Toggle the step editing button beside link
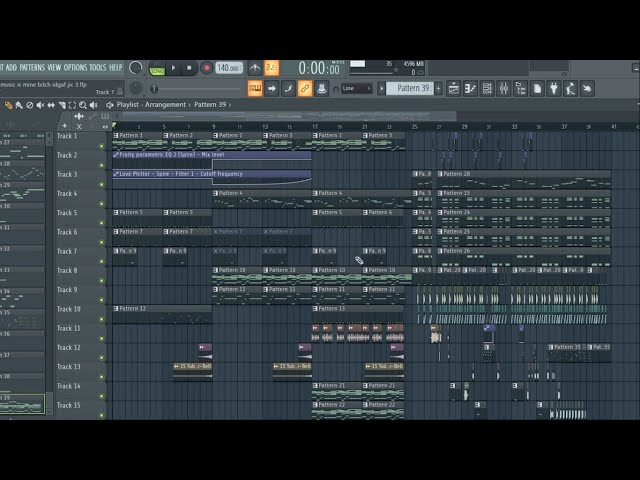The height and width of the screenshot is (480, 640). click(x=288, y=89)
